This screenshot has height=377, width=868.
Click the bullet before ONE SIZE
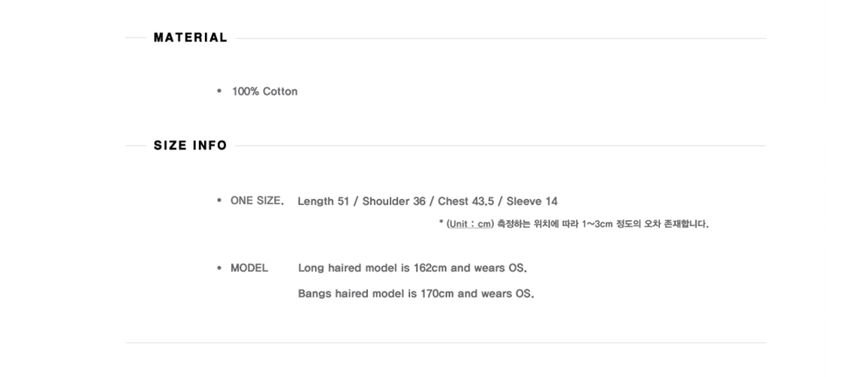(x=219, y=201)
